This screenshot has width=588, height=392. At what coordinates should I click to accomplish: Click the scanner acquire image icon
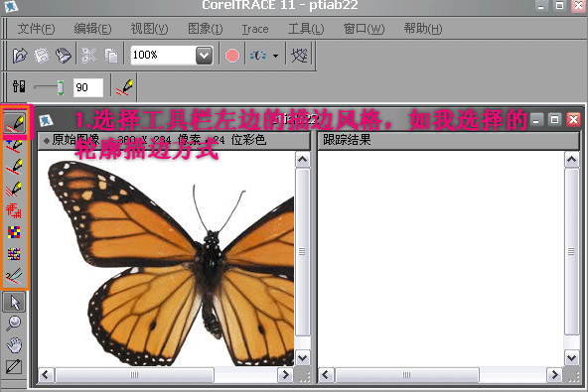coord(63,56)
